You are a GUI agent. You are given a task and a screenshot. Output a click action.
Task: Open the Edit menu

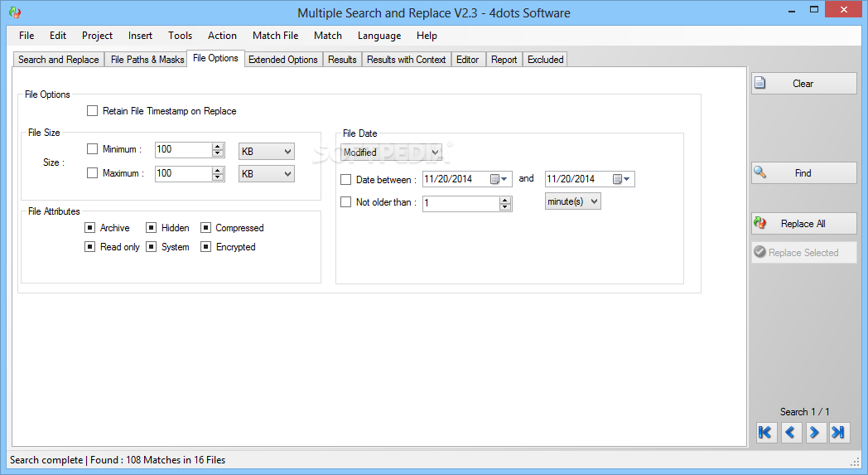click(58, 36)
